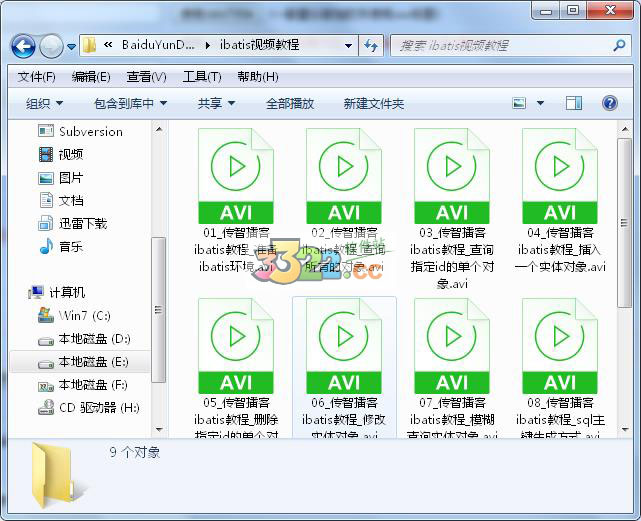Open the 包含到库中 dropdown
Image resolution: width=641 pixels, height=521 pixels.
[x=130, y=103]
